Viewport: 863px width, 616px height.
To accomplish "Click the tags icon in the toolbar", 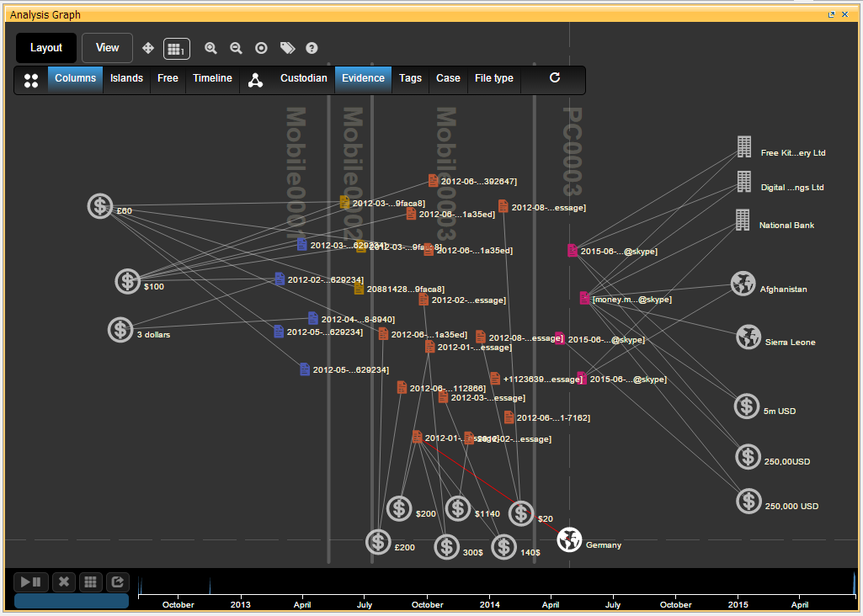I will 287,49.
